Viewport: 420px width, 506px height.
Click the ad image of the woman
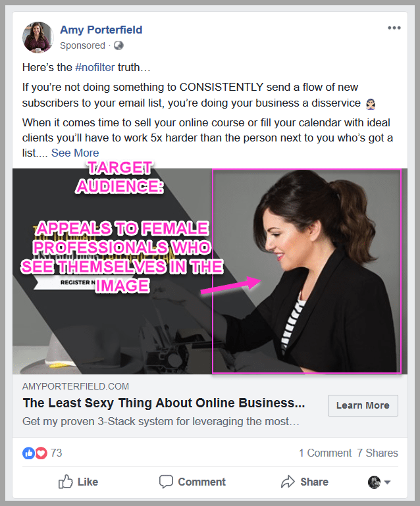(210, 271)
